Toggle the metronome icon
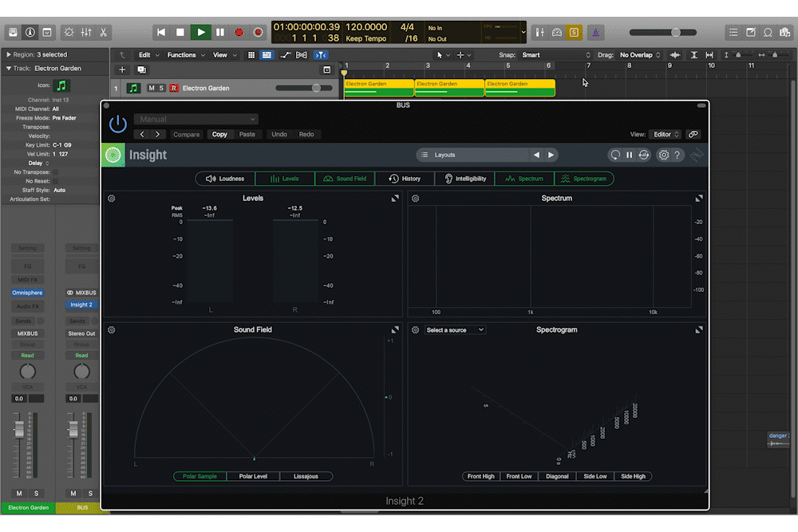 pyautogui.click(x=595, y=33)
